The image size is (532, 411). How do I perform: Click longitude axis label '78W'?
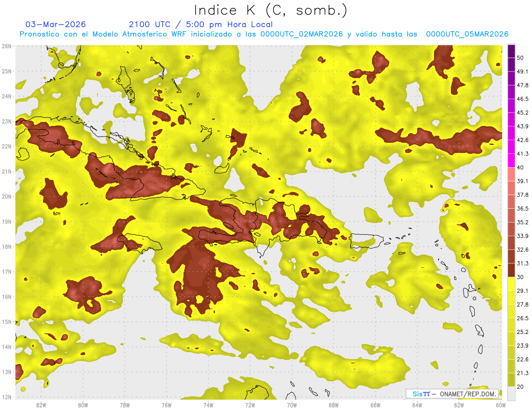click(125, 405)
